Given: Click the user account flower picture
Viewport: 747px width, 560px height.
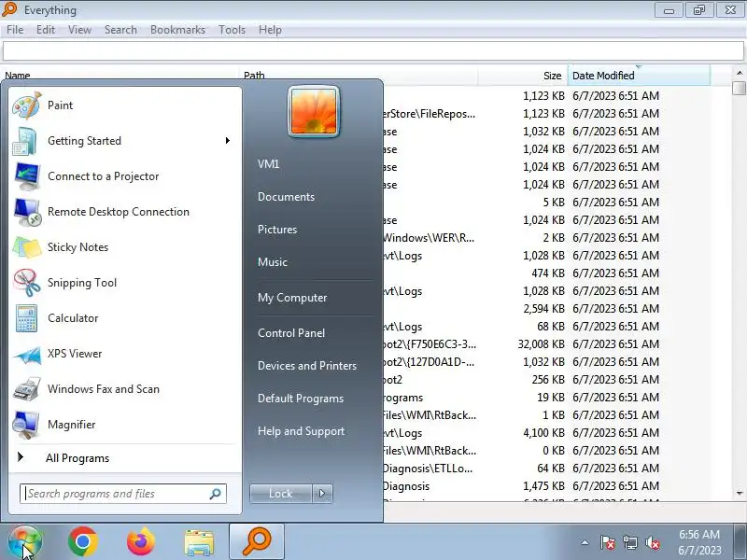Looking at the screenshot, I should pyautogui.click(x=314, y=112).
